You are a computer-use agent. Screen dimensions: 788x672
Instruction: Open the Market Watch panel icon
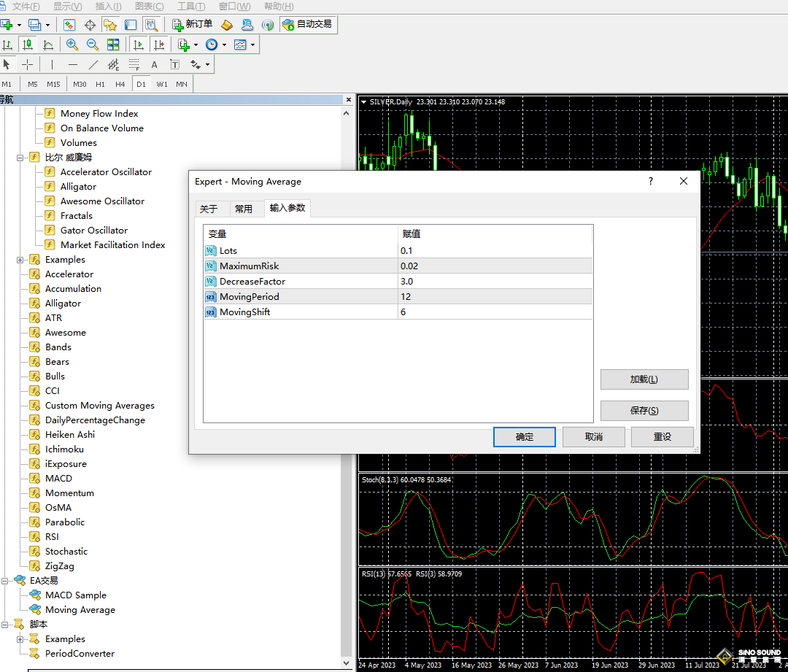pos(69,25)
